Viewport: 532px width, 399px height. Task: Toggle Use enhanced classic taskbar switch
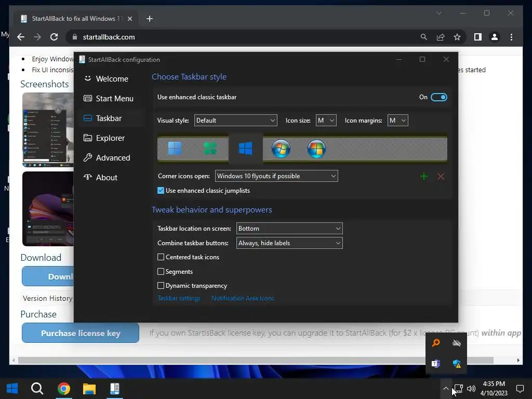438,97
